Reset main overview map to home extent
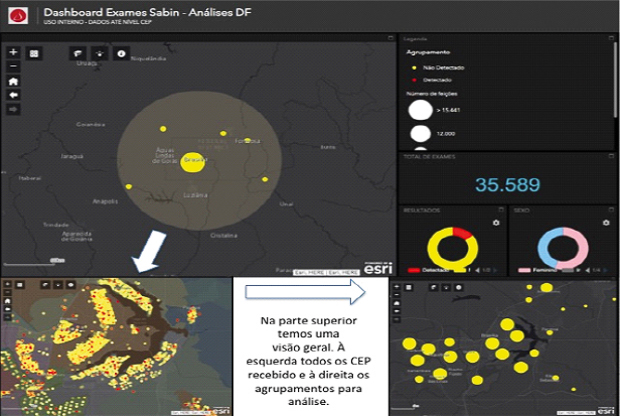The width and height of the screenshot is (620, 416). pyautogui.click(x=13, y=81)
